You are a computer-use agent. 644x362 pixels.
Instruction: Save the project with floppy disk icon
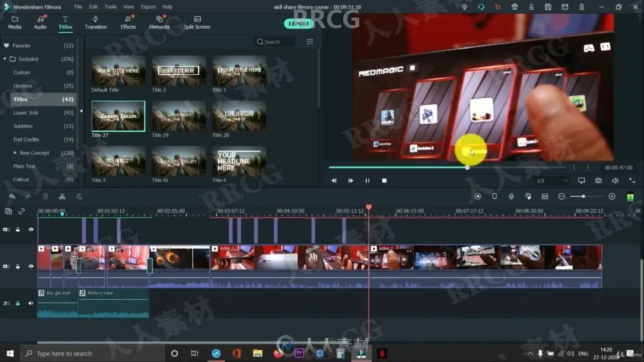(548, 7)
